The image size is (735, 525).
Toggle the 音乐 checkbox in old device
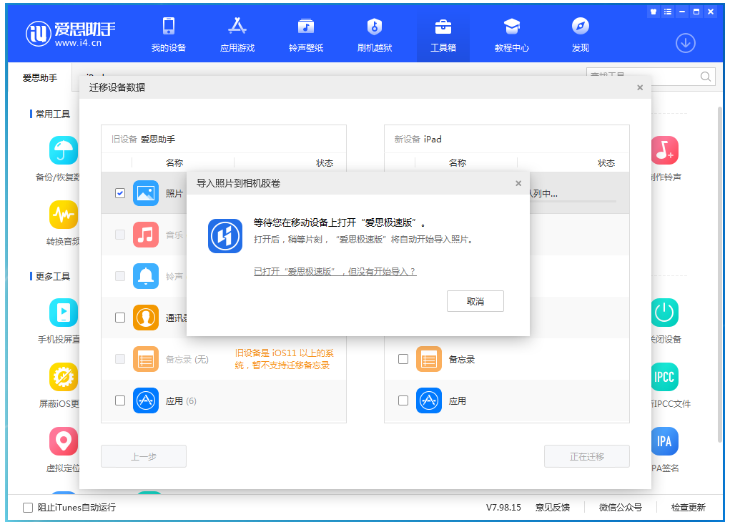(120, 234)
